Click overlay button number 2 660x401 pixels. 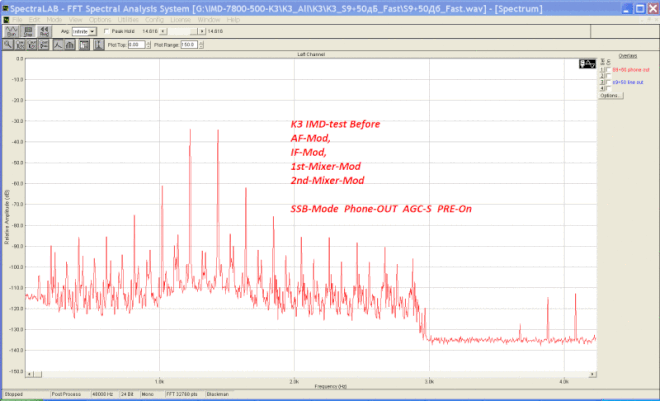click(x=602, y=76)
